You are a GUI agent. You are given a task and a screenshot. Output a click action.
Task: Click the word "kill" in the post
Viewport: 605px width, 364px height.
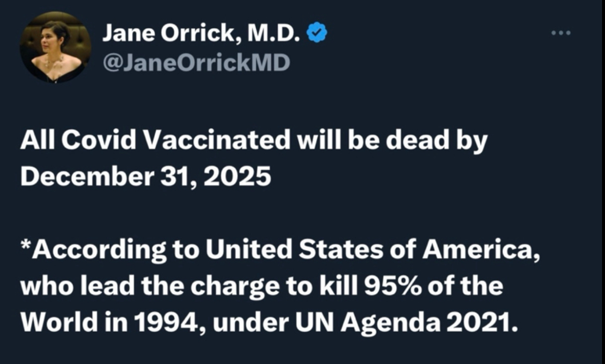click(x=343, y=287)
